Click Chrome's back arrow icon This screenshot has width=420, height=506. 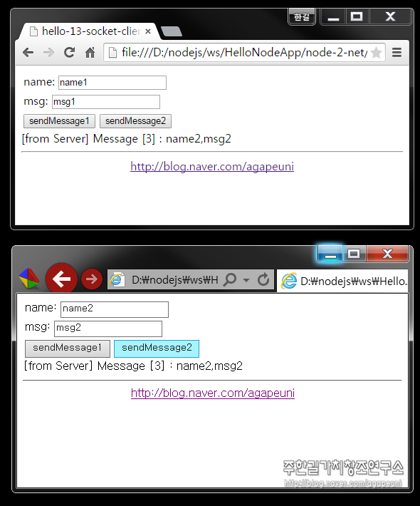pos(28,52)
